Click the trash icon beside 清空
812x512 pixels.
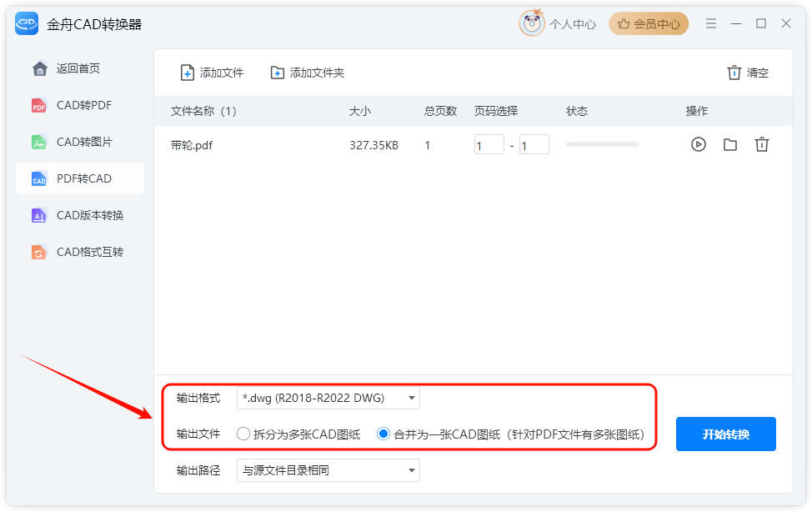pos(734,73)
